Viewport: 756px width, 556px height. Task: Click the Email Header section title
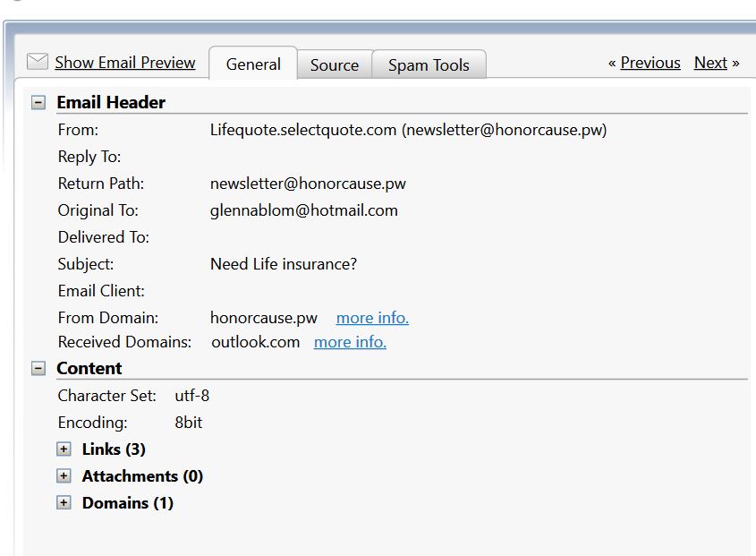coord(111,102)
